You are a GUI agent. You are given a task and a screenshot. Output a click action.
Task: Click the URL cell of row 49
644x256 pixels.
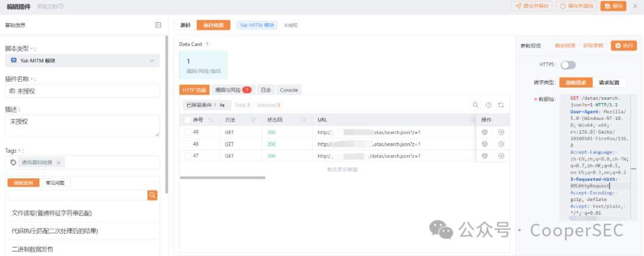(394, 132)
